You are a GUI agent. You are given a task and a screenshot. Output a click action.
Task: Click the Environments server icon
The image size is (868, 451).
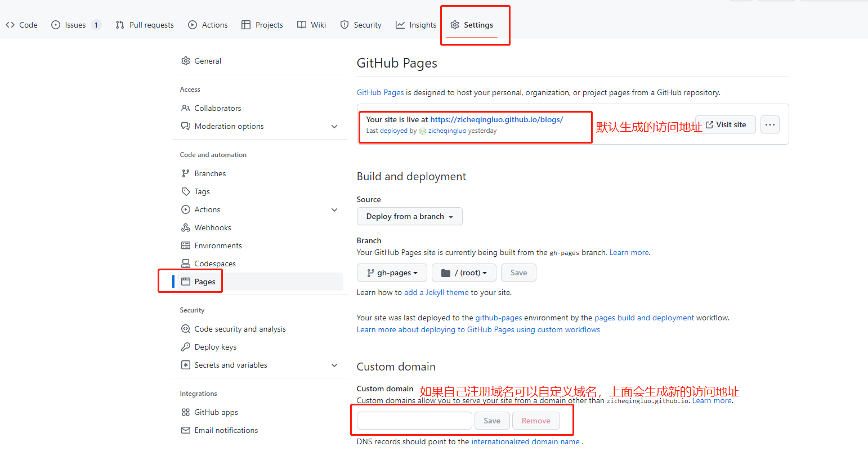(186, 245)
